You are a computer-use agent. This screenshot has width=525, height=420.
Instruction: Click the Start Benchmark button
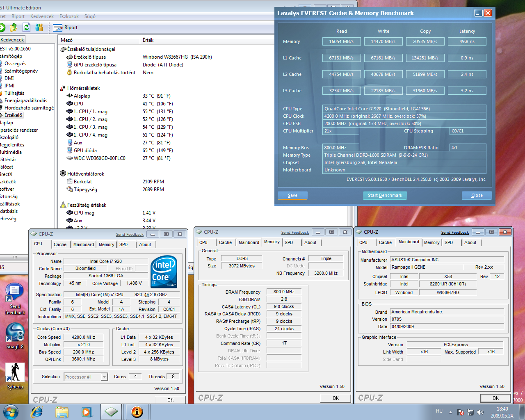point(385,195)
